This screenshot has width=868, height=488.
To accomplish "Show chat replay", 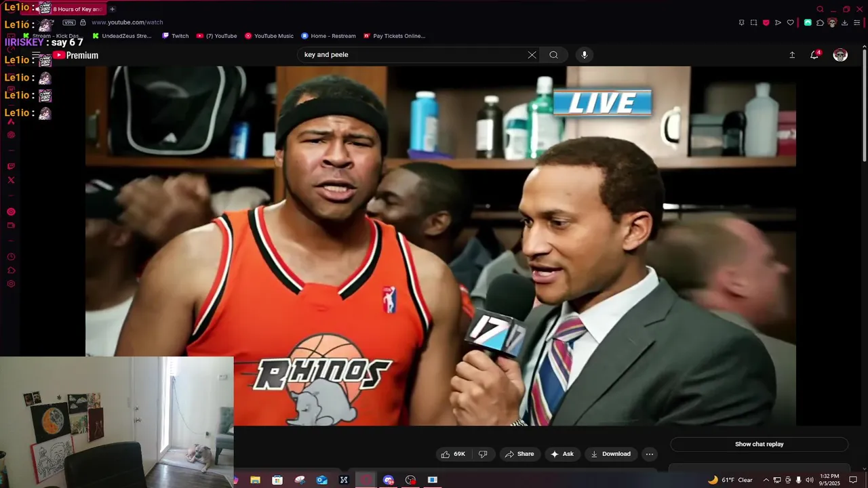I will (759, 445).
